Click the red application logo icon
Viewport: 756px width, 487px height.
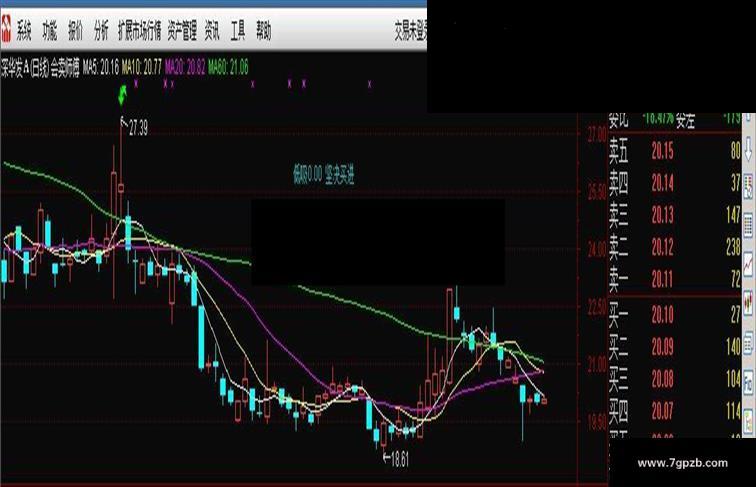click(6, 29)
